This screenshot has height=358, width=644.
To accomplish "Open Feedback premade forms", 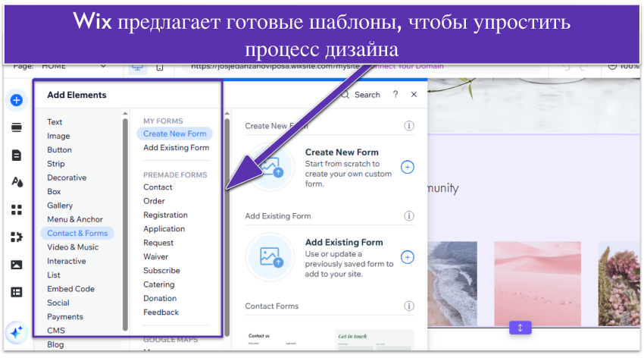I will point(161,312).
